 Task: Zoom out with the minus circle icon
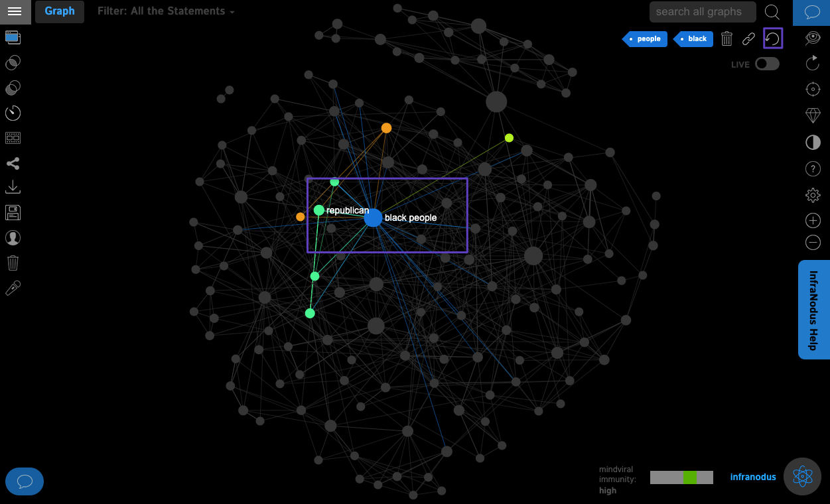[813, 243]
